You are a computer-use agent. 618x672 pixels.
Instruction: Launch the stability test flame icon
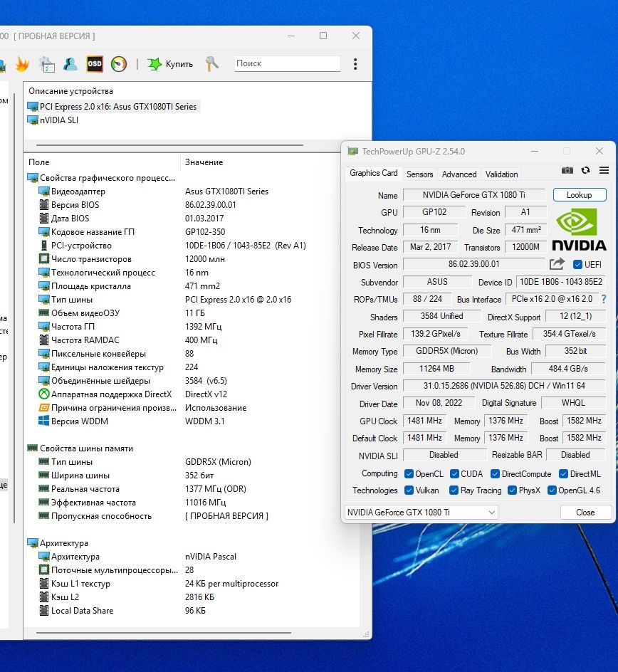coord(22,64)
